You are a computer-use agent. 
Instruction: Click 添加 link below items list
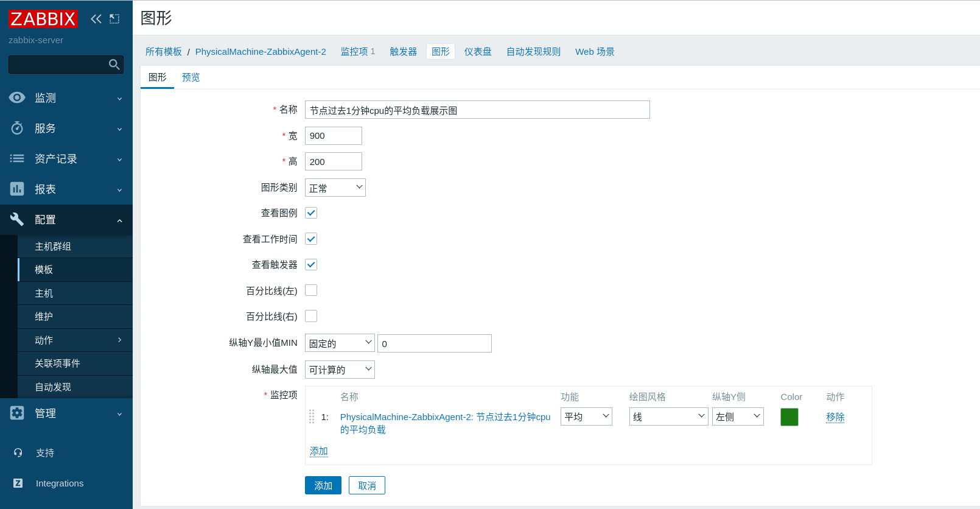[319, 451]
